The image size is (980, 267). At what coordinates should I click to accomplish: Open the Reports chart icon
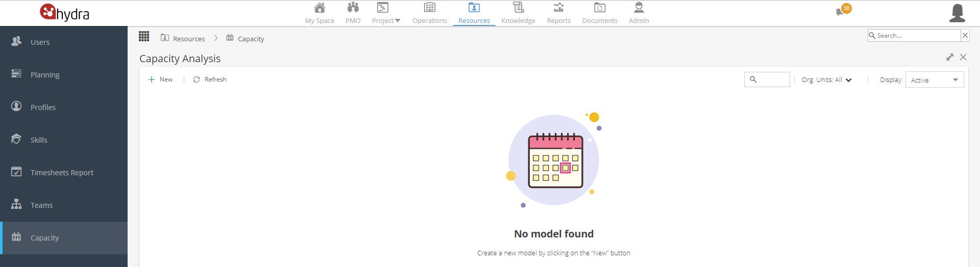click(x=559, y=8)
